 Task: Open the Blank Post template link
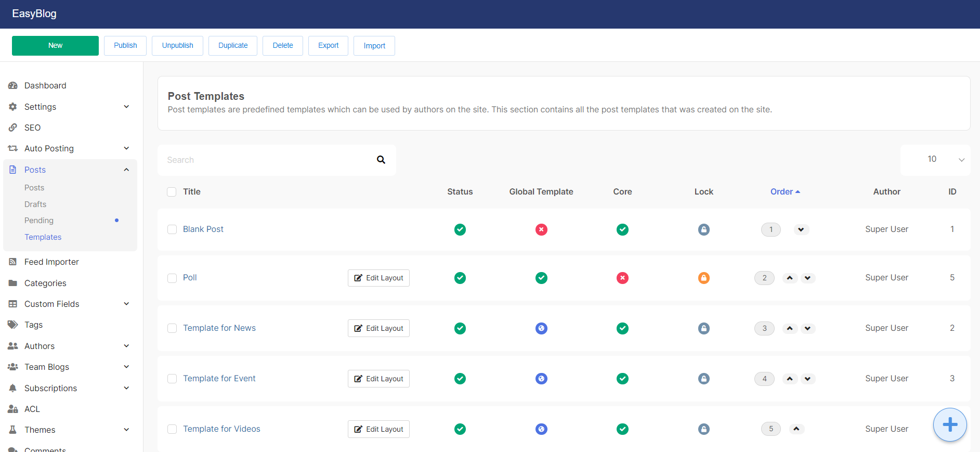(x=203, y=229)
